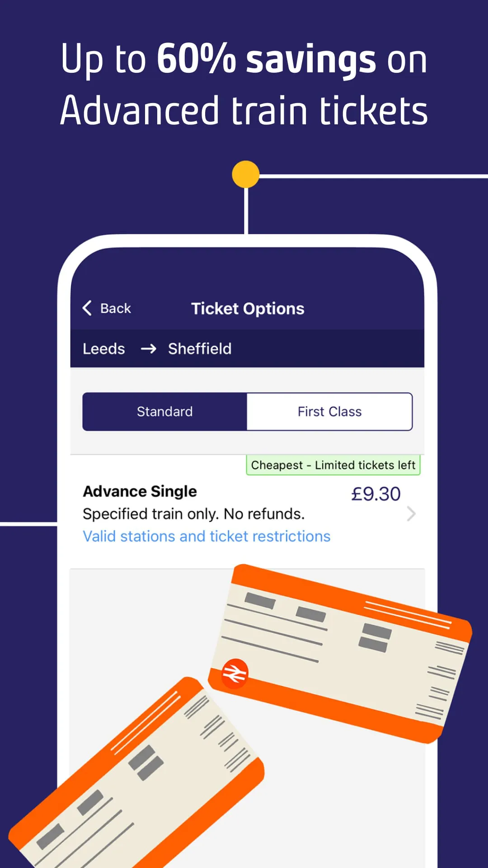Click the Cheapest - Limited tickets left badge
The image size is (488, 868).
[333, 465]
